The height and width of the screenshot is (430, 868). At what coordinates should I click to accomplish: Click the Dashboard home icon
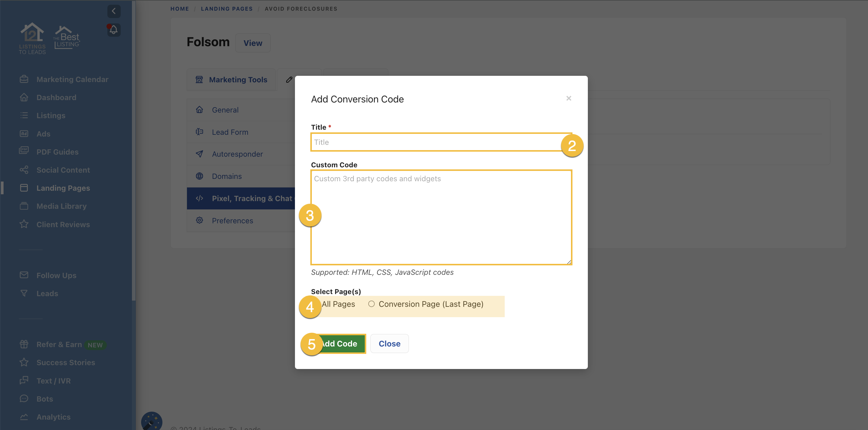click(24, 97)
